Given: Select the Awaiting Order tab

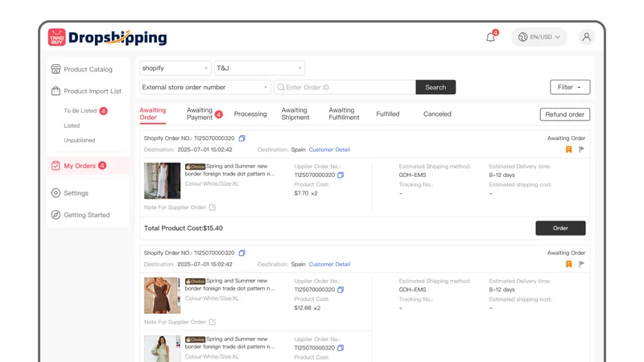Looking at the screenshot, I should pyautogui.click(x=152, y=113).
